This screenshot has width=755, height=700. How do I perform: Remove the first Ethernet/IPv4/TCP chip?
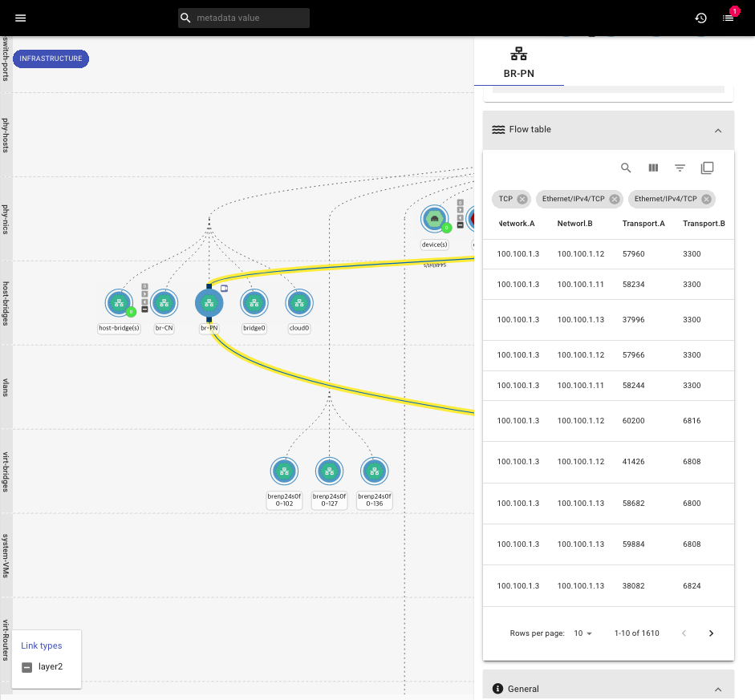(x=615, y=199)
